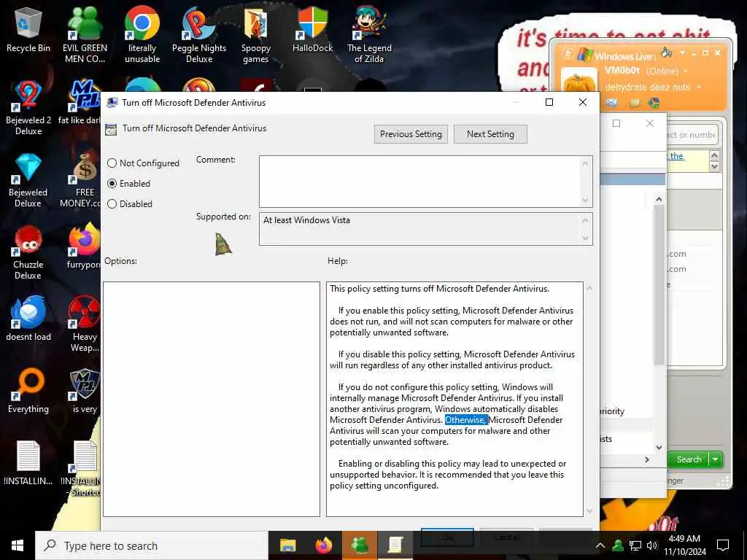Open File Explorer from the taskbar
This screenshot has height=560, width=747.
pyautogui.click(x=287, y=545)
